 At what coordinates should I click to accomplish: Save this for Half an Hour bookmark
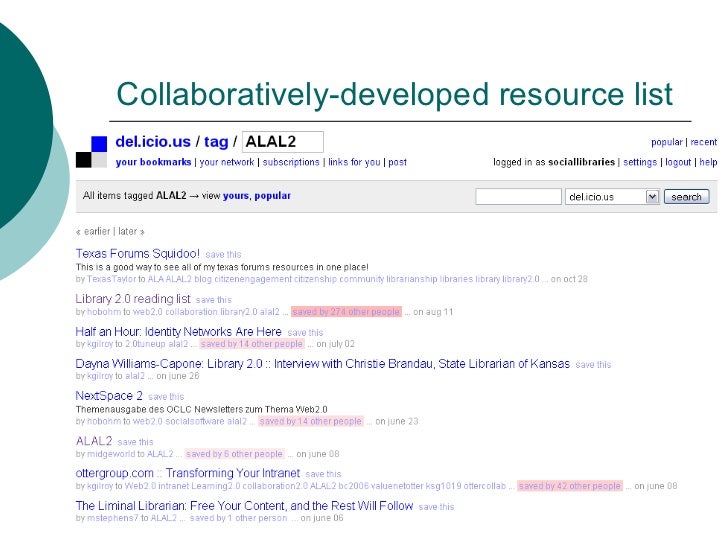pos(305,332)
